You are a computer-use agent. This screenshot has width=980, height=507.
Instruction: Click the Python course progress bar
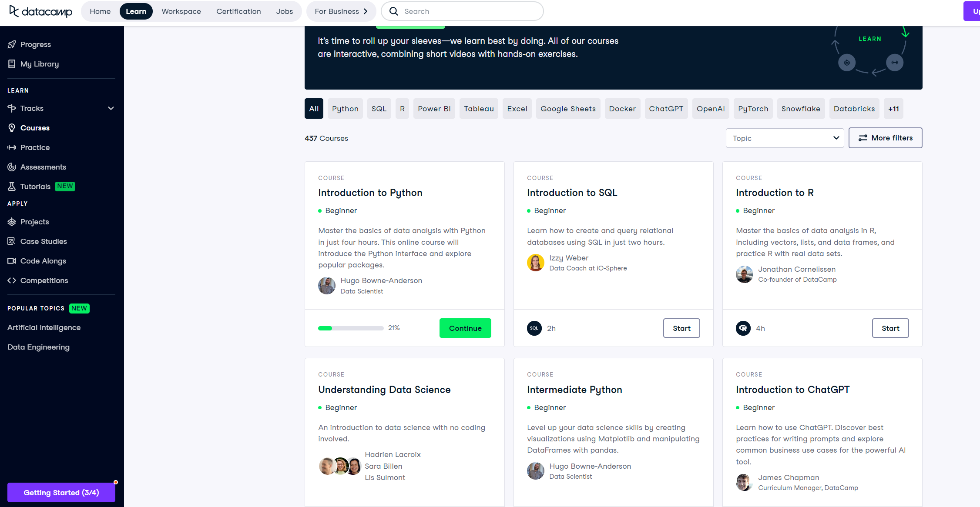coord(350,328)
